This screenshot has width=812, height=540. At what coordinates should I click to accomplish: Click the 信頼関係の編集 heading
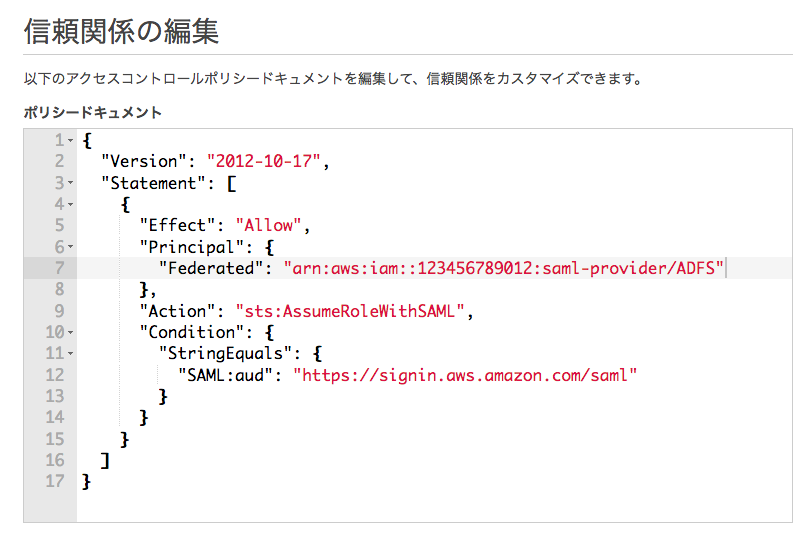pyautogui.click(x=121, y=31)
